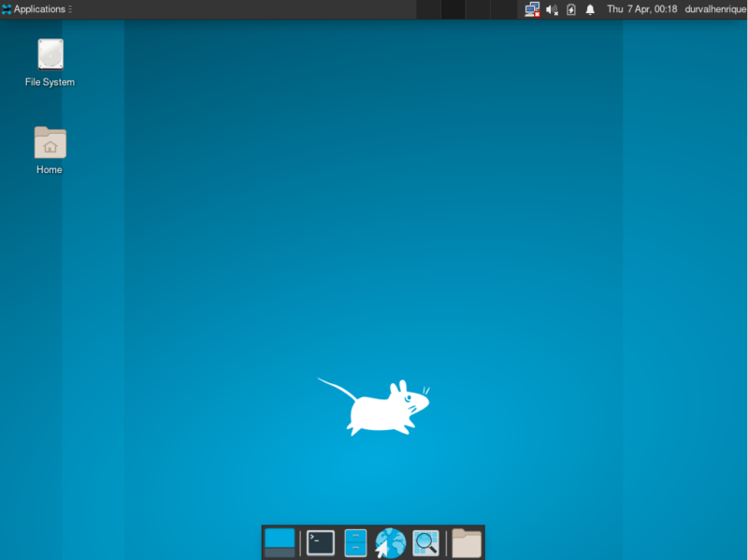748x560 pixels.
Task: Open the folder shortcut at the dock's right end
Action: pos(464,540)
